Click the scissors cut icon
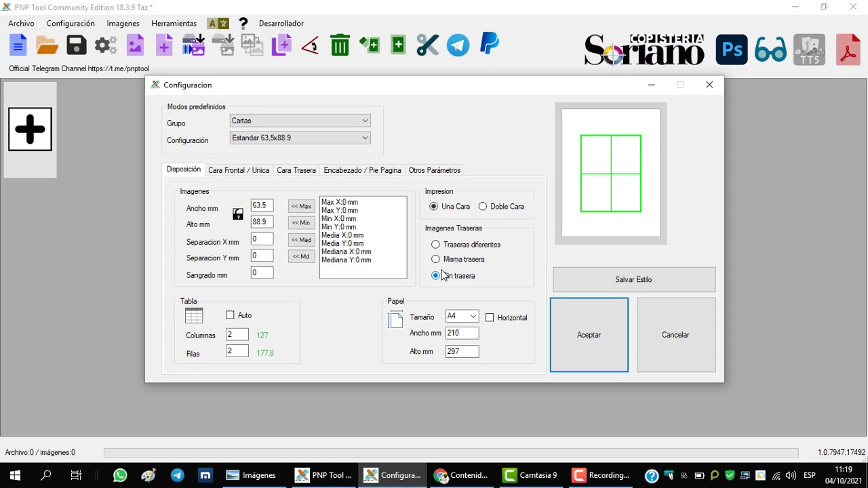This screenshot has height=488, width=868. [x=428, y=45]
